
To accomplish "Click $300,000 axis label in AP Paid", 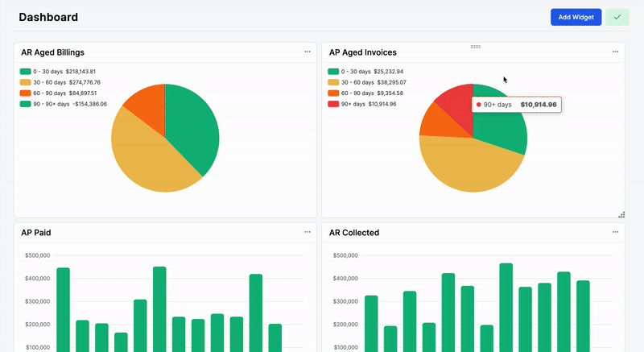I will click(37, 301).
